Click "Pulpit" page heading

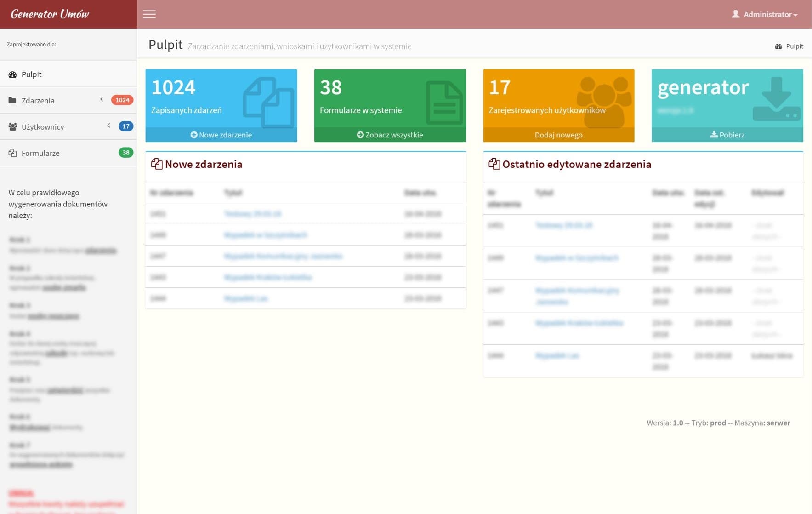tap(165, 45)
